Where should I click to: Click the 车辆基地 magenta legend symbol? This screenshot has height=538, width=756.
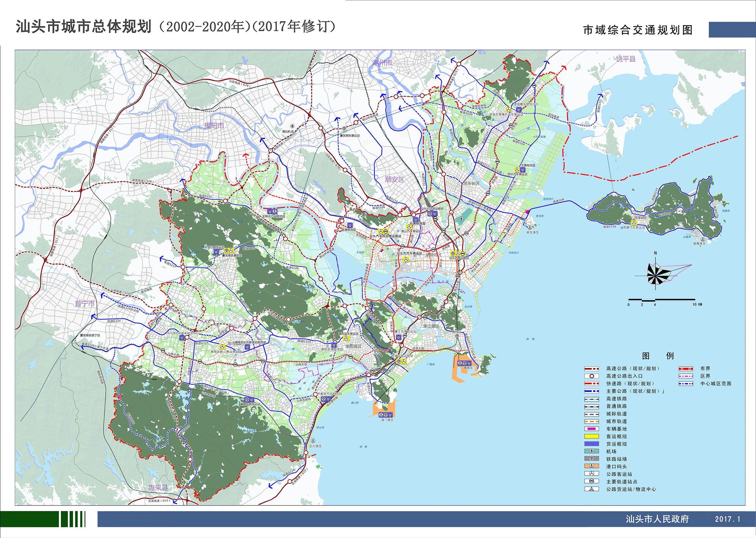point(591,429)
